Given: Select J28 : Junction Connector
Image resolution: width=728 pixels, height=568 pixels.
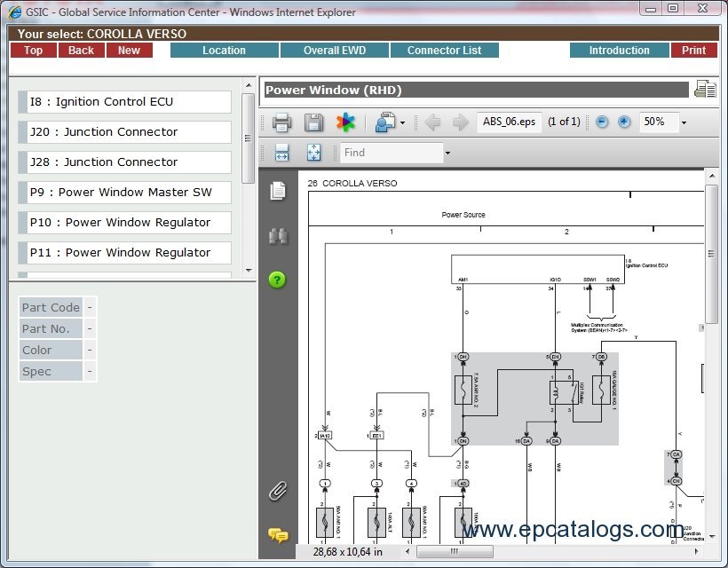Looking at the screenshot, I should [x=124, y=162].
